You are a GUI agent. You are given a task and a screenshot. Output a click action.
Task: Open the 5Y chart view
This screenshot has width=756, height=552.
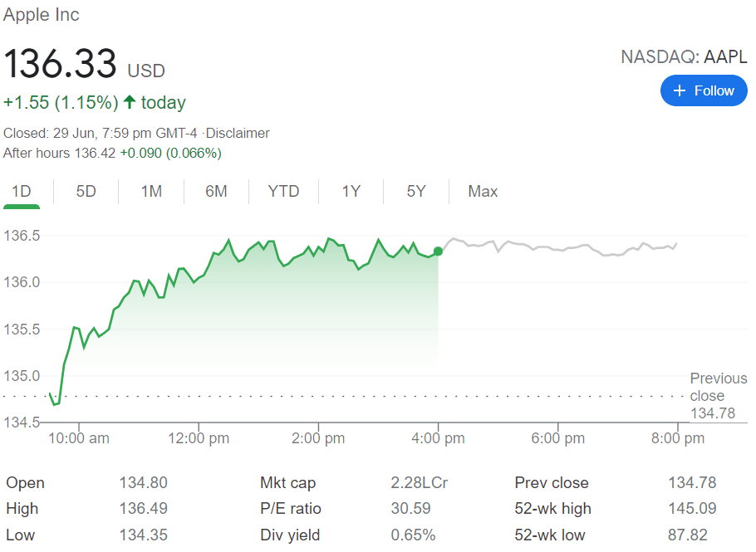(x=416, y=192)
